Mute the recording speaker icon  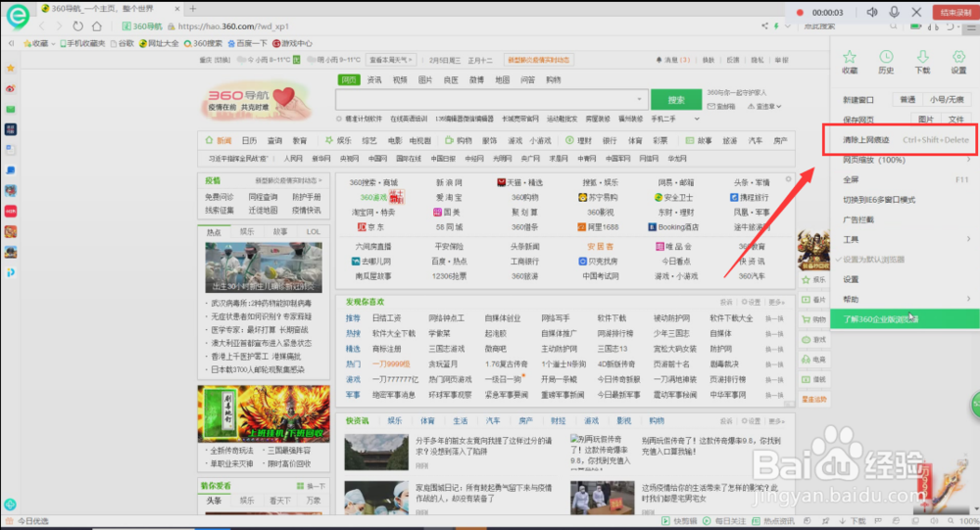click(872, 12)
